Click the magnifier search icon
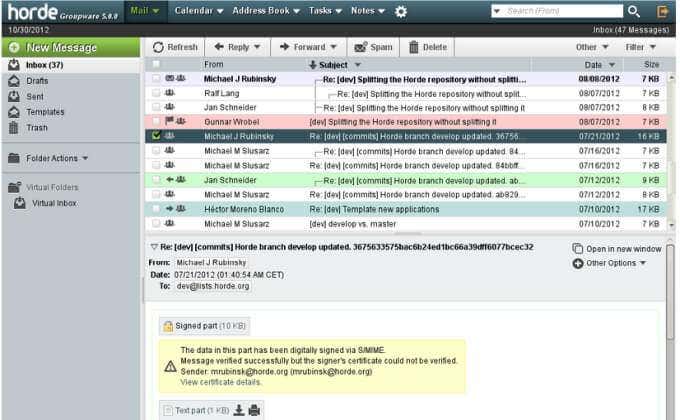This screenshot has width=680, height=420. tap(634, 11)
